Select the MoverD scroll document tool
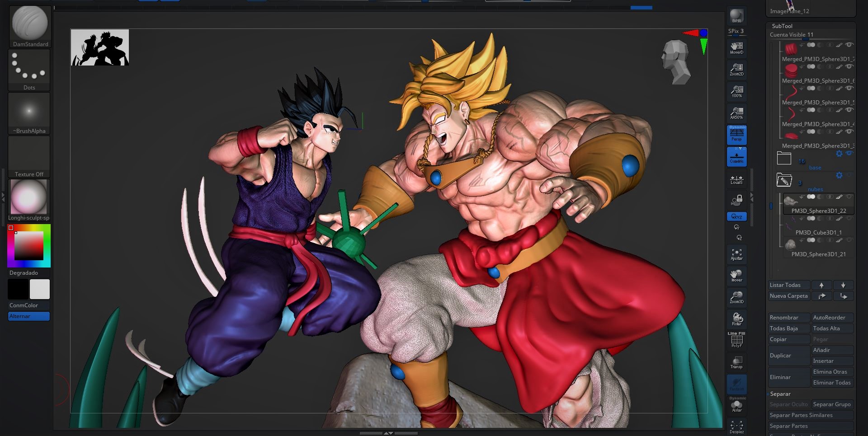The width and height of the screenshot is (868, 436). pyautogui.click(x=737, y=47)
